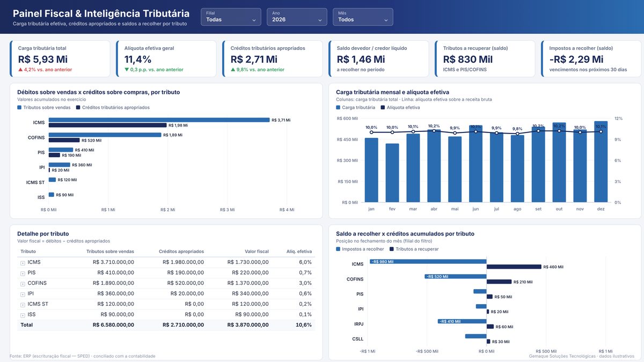Sort by Créditos apropriados column header

point(181,251)
